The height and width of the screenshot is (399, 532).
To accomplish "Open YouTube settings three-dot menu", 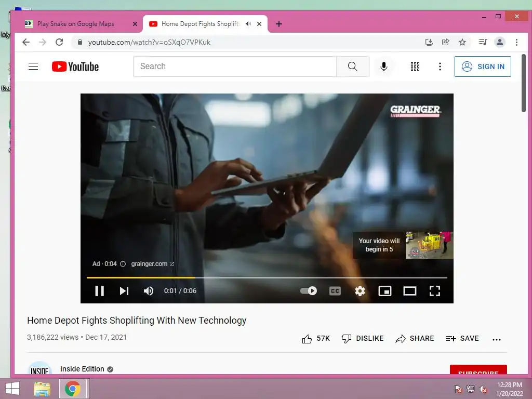I will [x=440, y=66].
